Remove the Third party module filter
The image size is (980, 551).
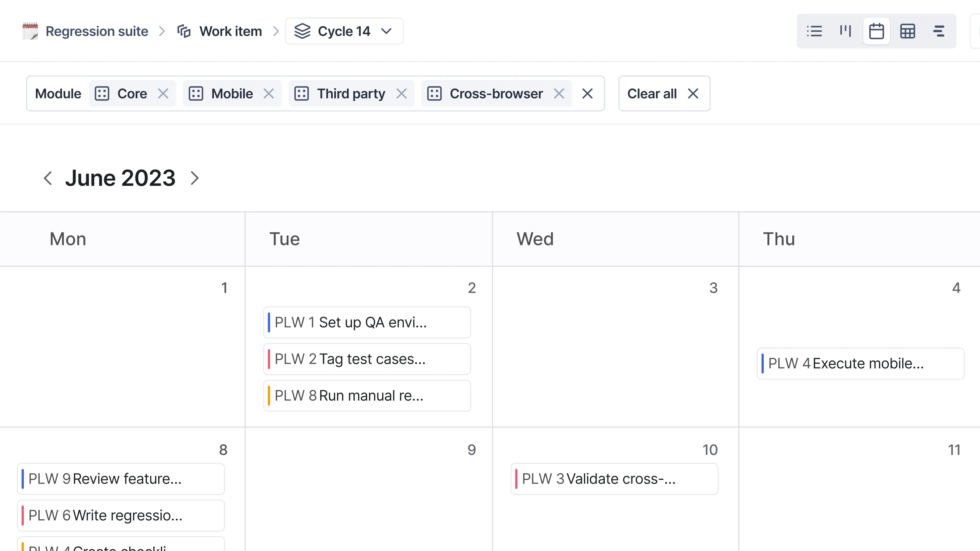402,94
